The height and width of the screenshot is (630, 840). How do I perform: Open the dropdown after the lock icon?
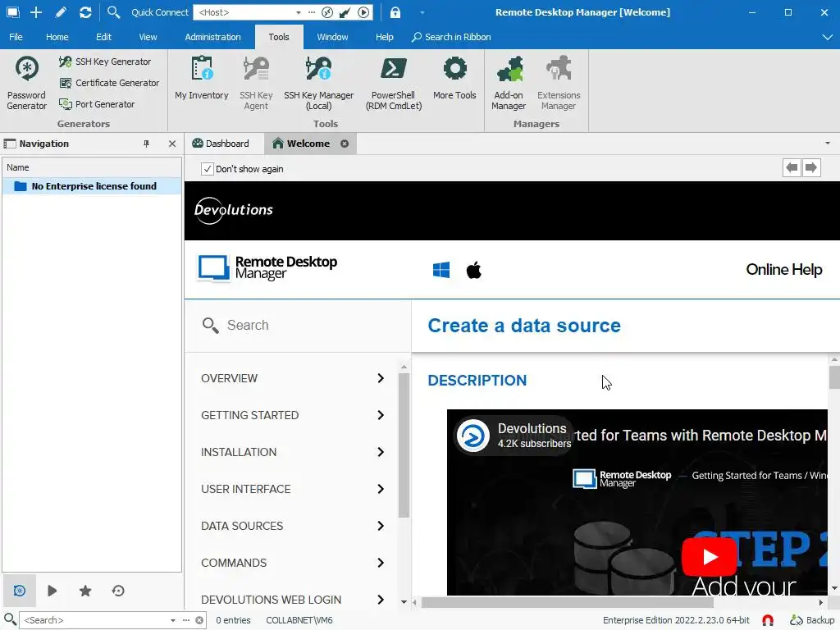pyautogui.click(x=422, y=12)
